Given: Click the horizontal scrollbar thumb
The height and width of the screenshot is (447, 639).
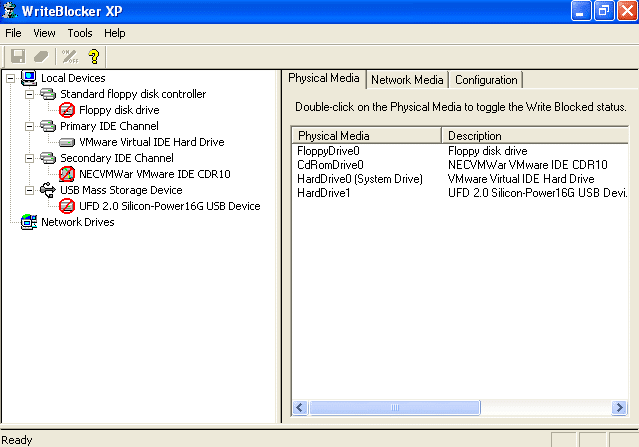Looking at the screenshot, I should (395, 407).
